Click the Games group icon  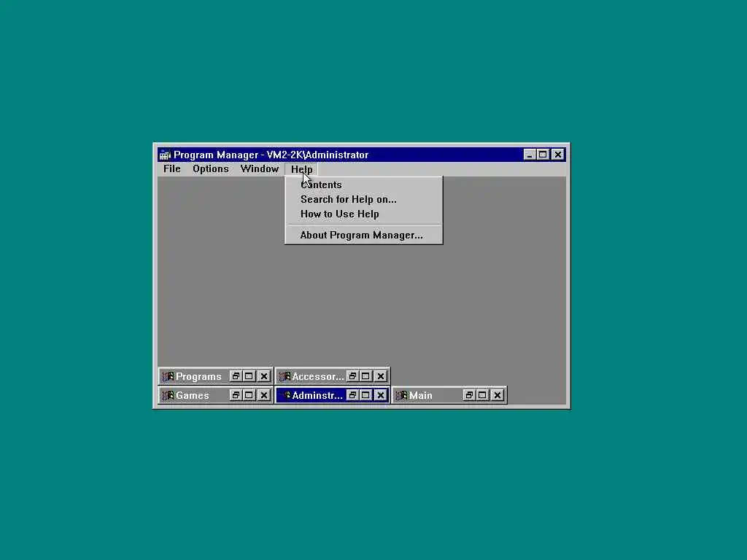coord(168,396)
